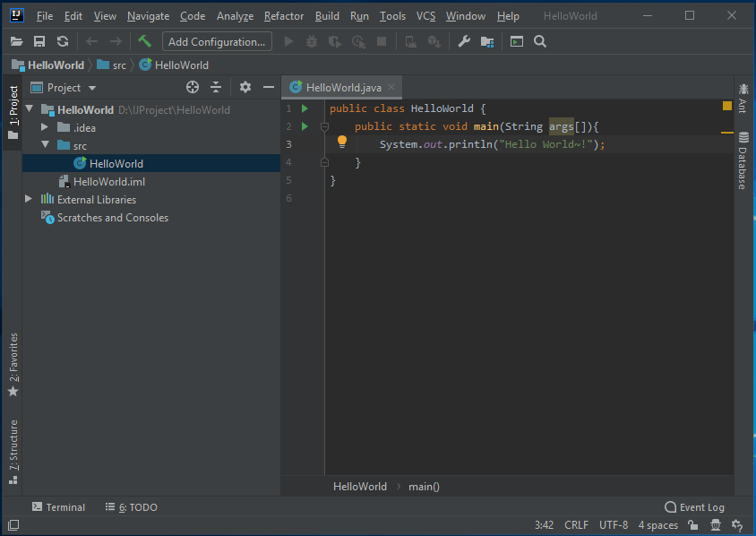Toggle the 7: Structure tool window

point(13,452)
